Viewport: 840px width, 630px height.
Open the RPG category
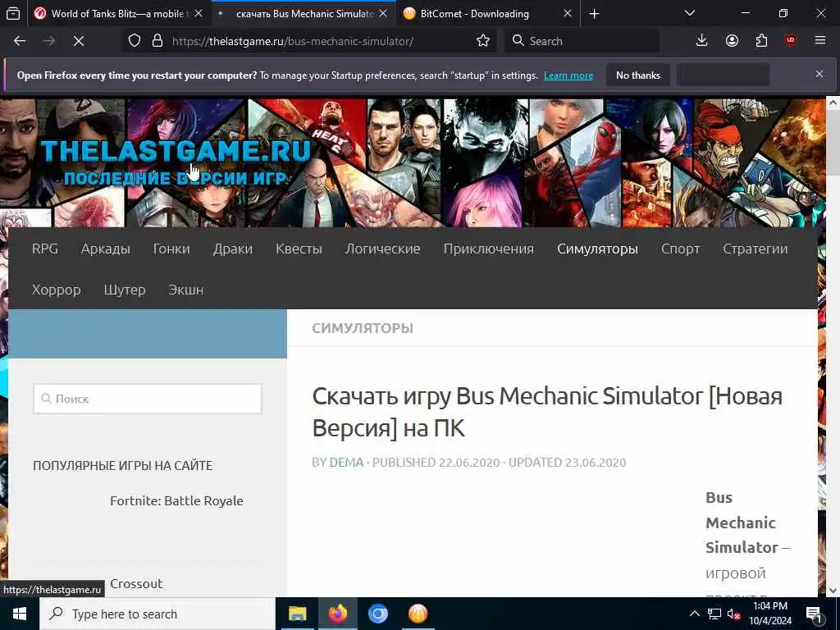tap(45, 249)
